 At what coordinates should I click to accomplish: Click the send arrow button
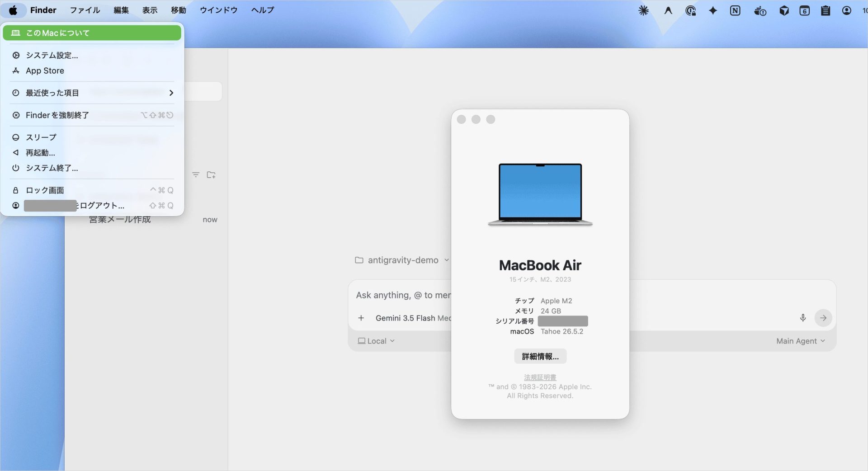(x=823, y=318)
